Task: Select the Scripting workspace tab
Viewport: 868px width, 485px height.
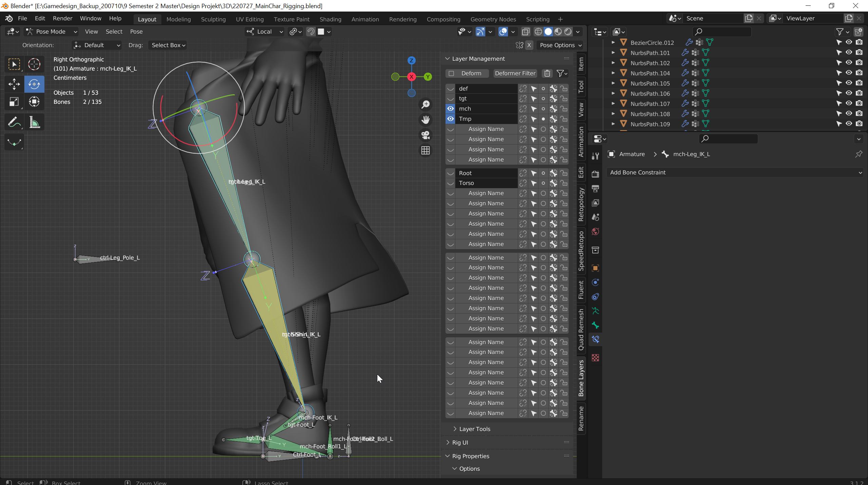Action: (537, 19)
